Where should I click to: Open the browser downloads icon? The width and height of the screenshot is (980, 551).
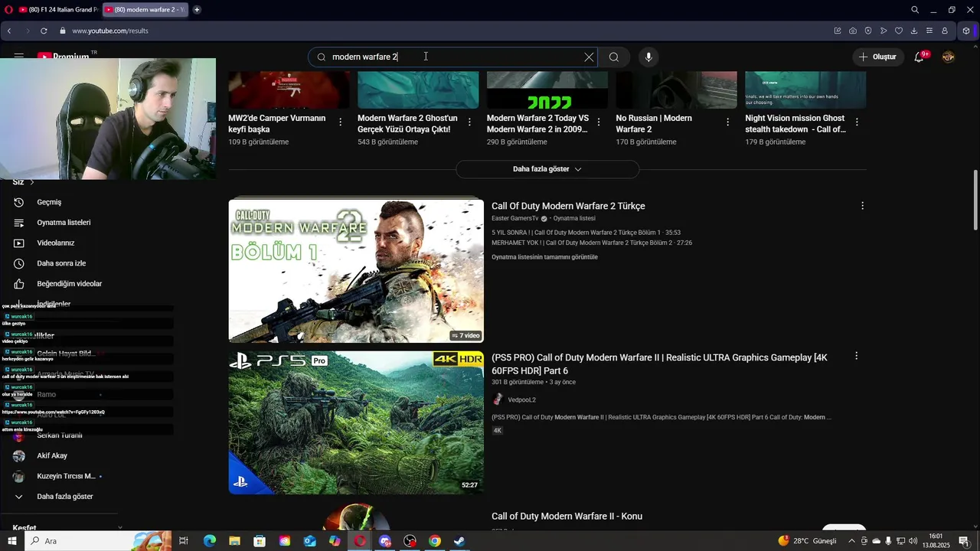(x=914, y=31)
